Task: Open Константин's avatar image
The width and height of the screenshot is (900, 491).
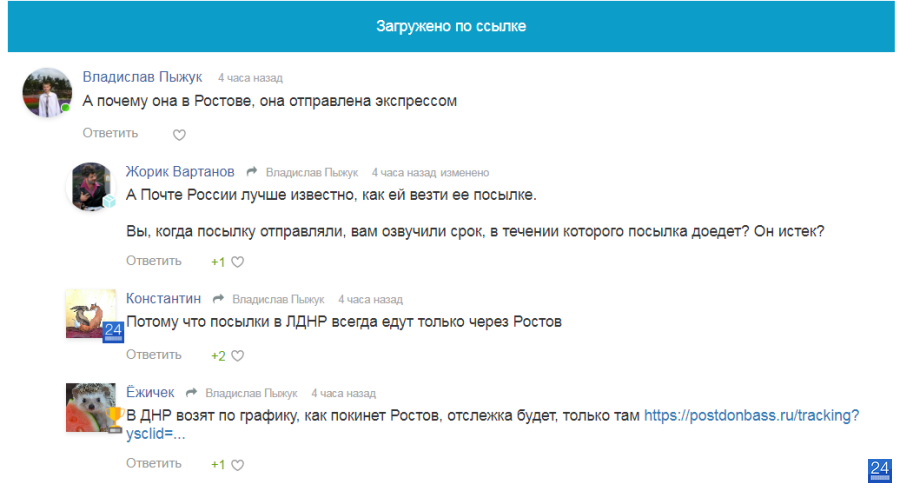Action: 91,314
